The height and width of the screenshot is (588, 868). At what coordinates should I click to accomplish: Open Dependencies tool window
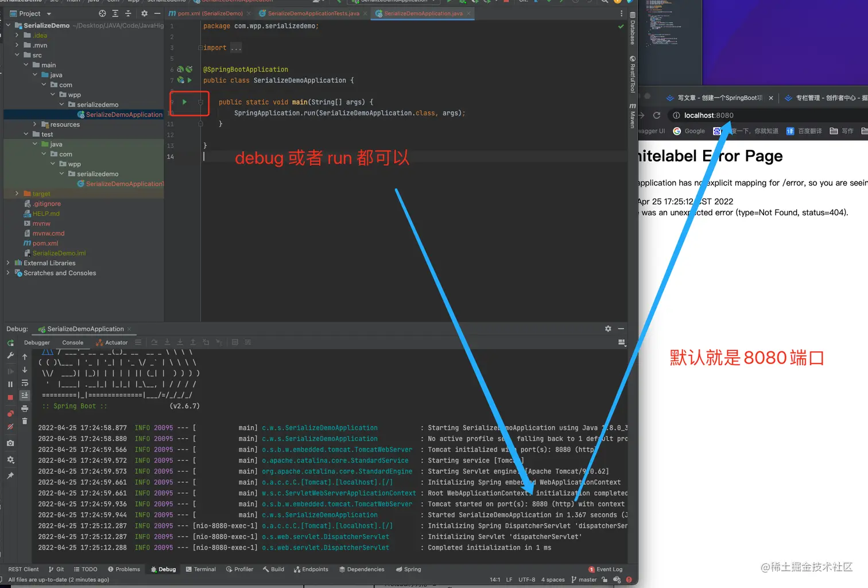click(362, 569)
